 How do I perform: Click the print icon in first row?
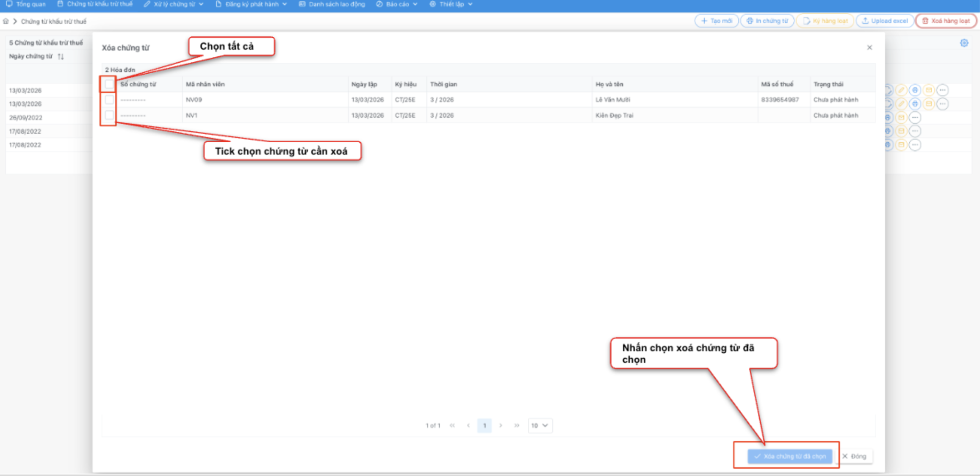tap(915, 90)
